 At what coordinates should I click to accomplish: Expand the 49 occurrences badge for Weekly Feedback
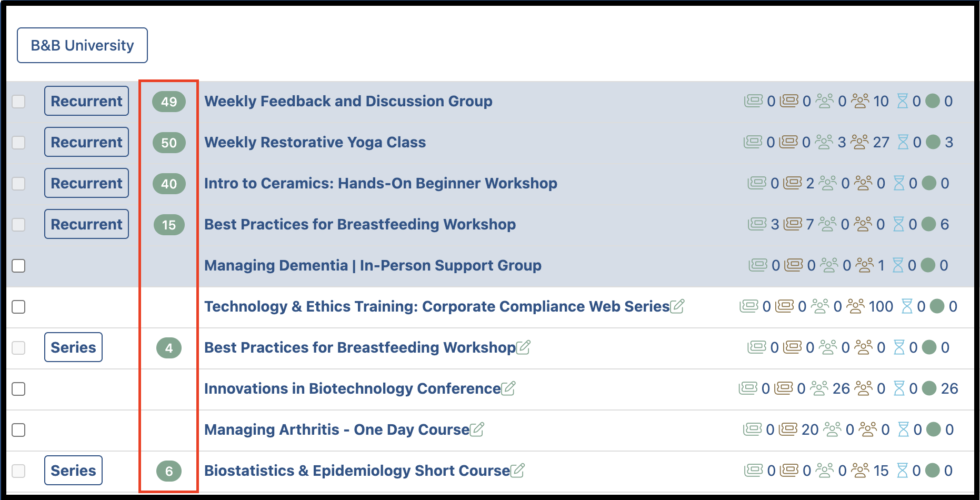(x=169, y=102)
